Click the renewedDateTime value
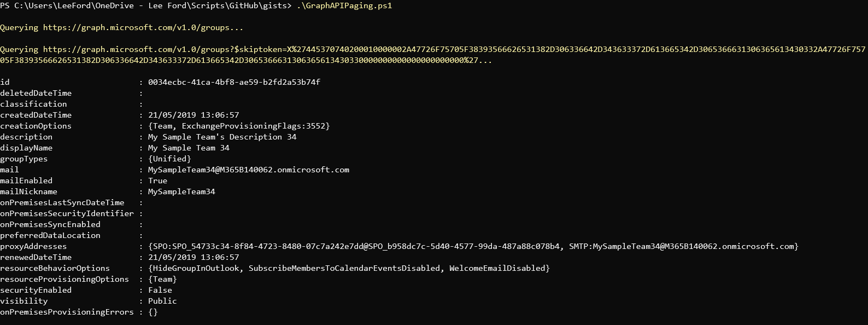Image resolution: width=868 pixels, height=325 pixels. pos(193,257)
